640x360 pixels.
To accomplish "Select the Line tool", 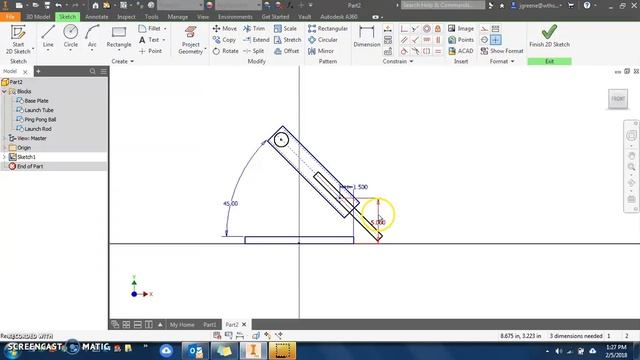I will click(48, 36).
